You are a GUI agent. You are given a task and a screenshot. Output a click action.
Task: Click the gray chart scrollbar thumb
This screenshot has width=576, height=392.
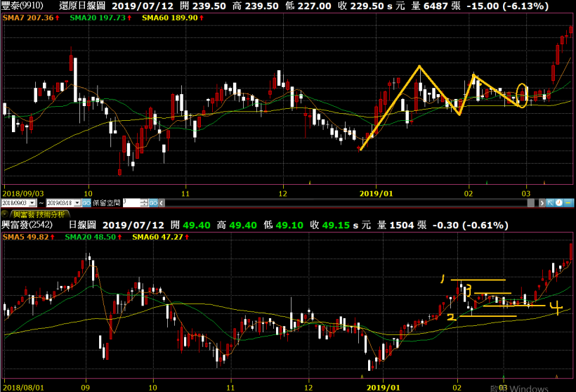point(531,203)
